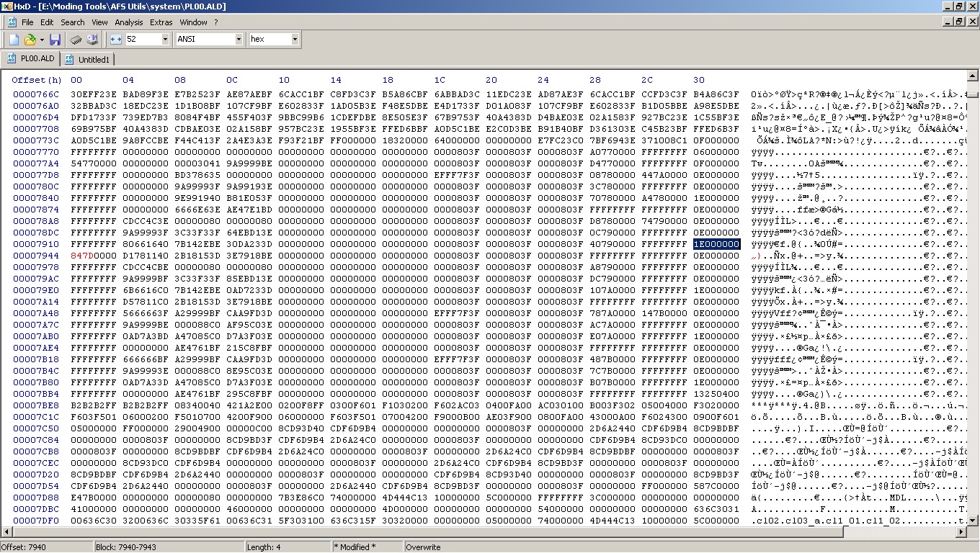The image size is (980, 553).
Task: Select row offset 00007DF0
Action: 36,521
